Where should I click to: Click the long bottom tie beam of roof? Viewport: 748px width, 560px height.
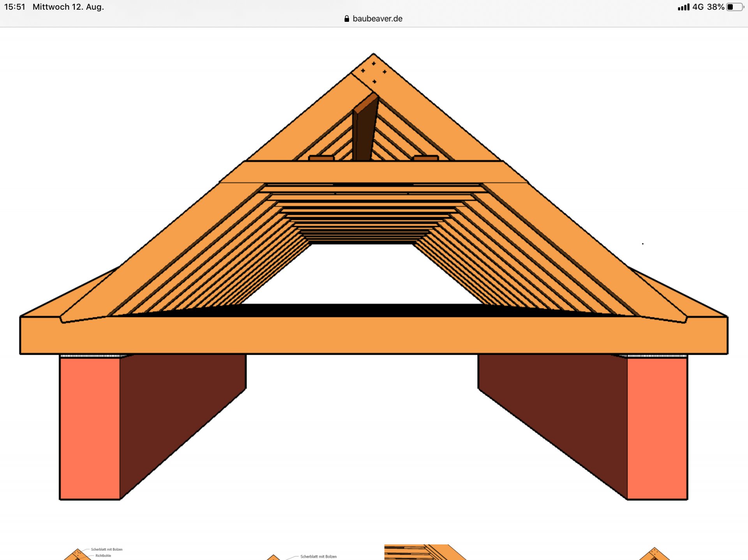[373, 335]
